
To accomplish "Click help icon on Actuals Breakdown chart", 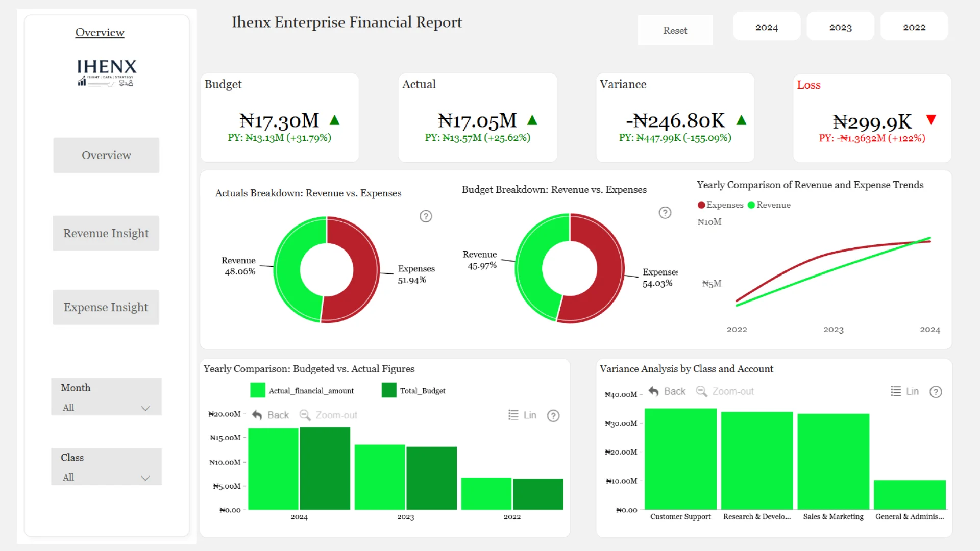I will coord(426,216).
